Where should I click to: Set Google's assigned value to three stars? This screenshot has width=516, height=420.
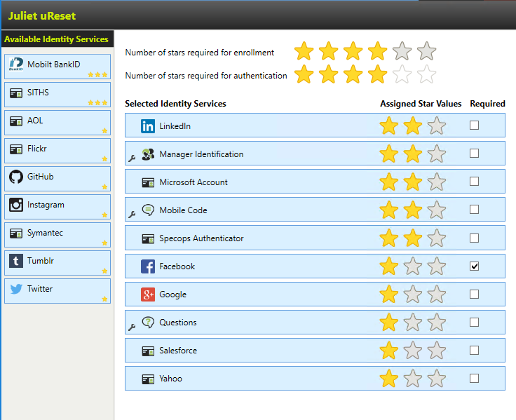tap(436, 294)
